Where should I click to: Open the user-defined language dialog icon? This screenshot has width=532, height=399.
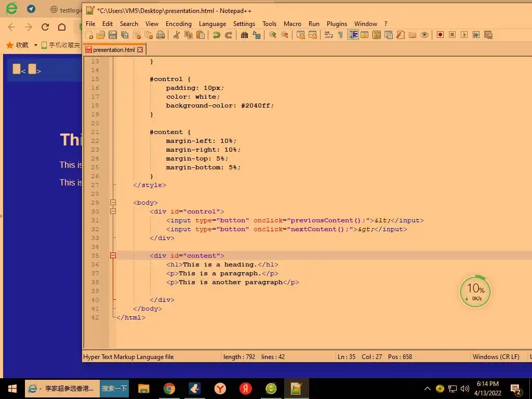(x=365, y=35)
